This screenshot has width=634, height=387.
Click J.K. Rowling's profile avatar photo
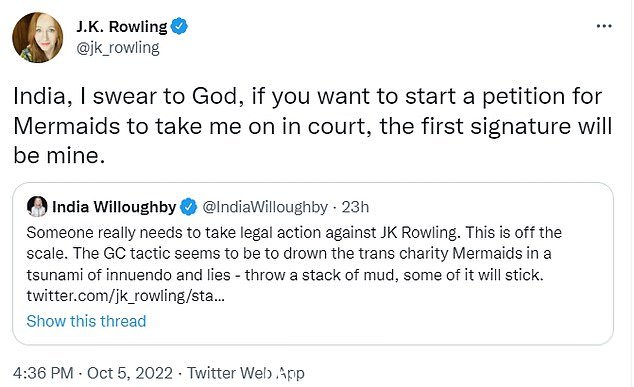(38, 37)
